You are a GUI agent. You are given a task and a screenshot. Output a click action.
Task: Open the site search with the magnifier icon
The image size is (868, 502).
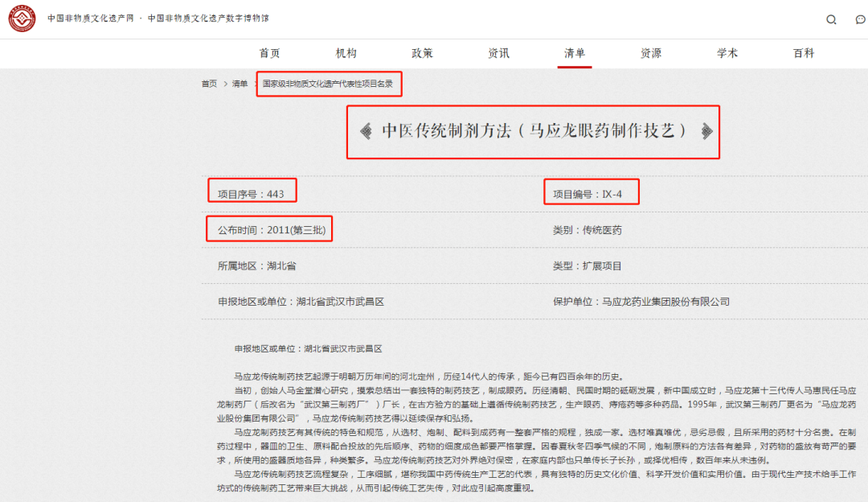tap(832, 19)
